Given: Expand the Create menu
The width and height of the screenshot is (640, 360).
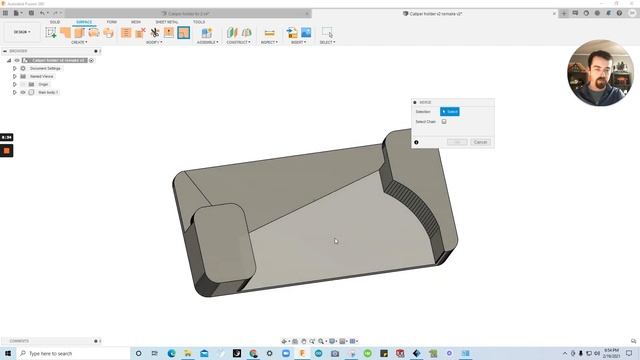Looking at the screenshot, I should (79, 42).
